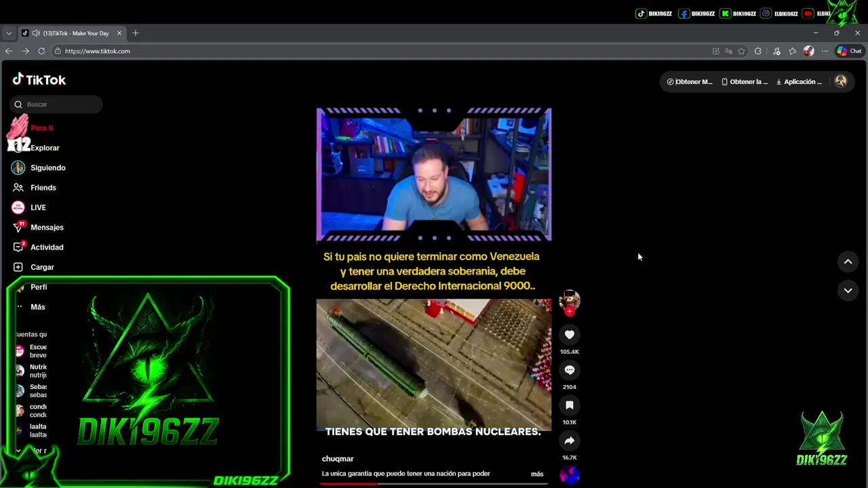Open the chuqmar username link
The height and width of the screenshot is (488, 868).
(x=338, y=459)
